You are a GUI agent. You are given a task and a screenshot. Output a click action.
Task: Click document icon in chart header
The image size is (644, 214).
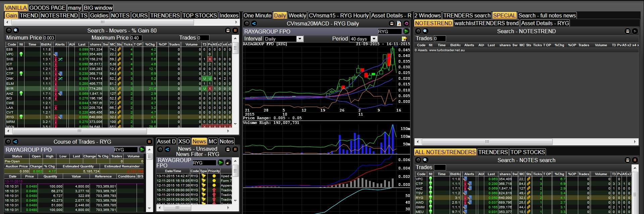pos(399,23)
